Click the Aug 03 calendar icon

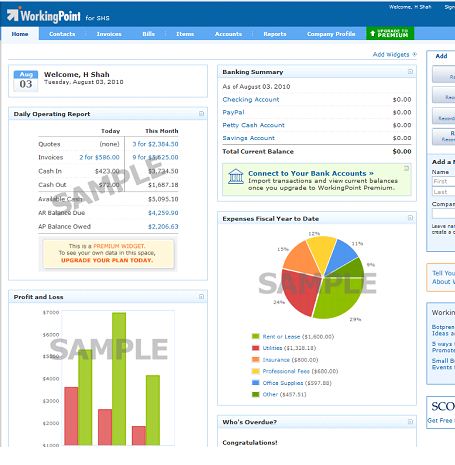tap(26, 81)
